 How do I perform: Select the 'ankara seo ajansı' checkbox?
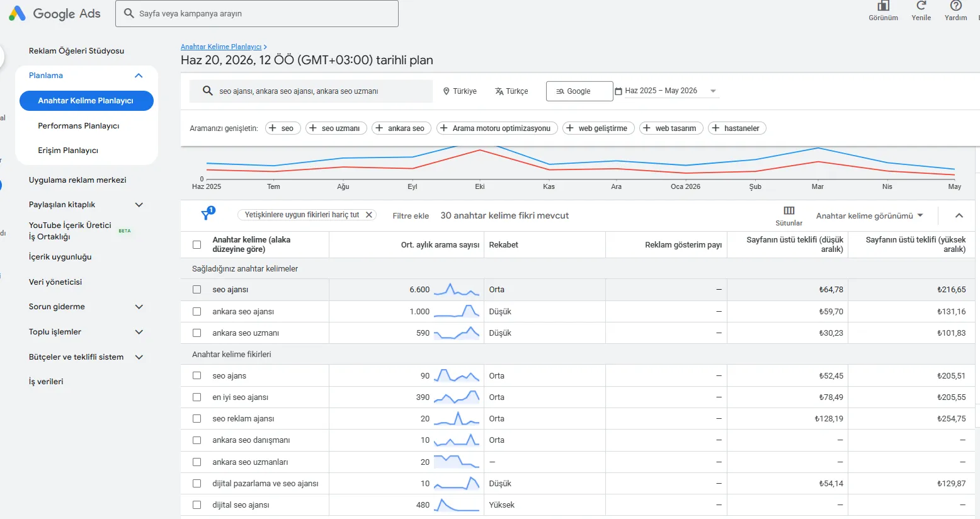click(x=197, y=312)
